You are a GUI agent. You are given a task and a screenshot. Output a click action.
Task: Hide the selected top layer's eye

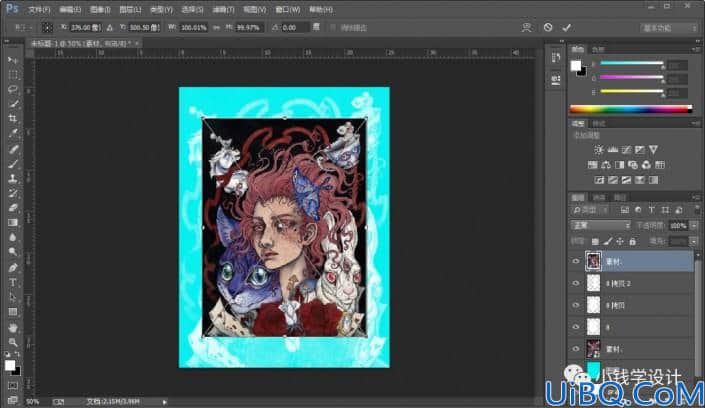[x=576, y=261]
